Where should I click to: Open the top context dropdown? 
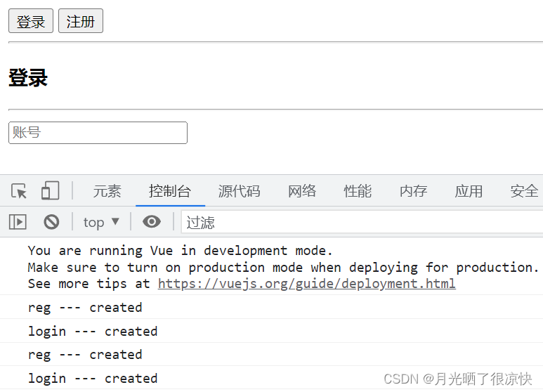click(x=101, y=222)
